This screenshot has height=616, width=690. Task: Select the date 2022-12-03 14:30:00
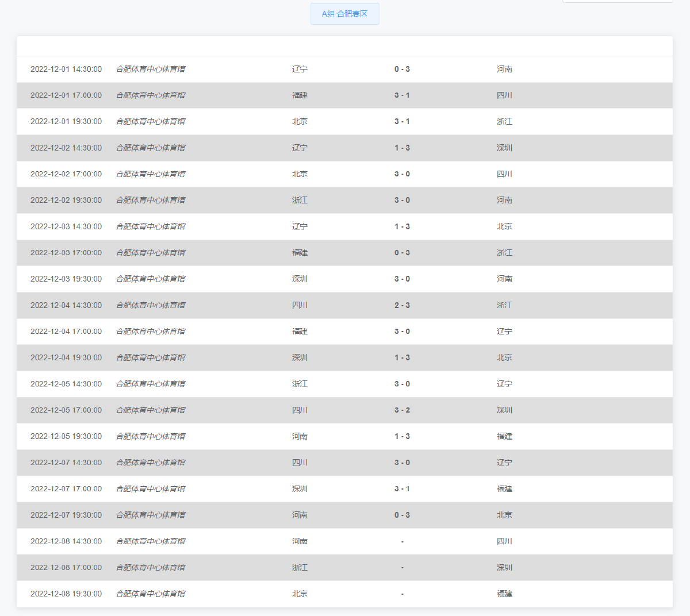(x=66, y=226)
